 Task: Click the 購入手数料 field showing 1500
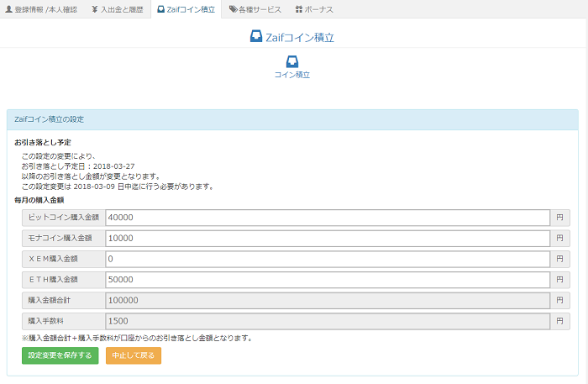coord(327,321)
